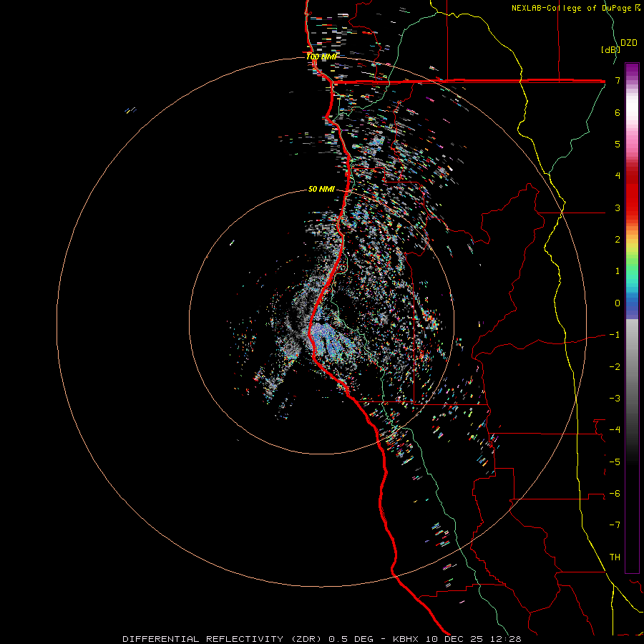Click the 100 NMI range ring label
Screen dimensions: 644x644
tap(321, 57)
